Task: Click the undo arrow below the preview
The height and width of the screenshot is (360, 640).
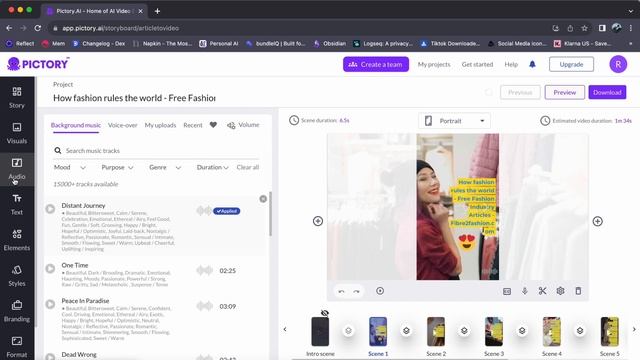Action: [x=341, y=291]
